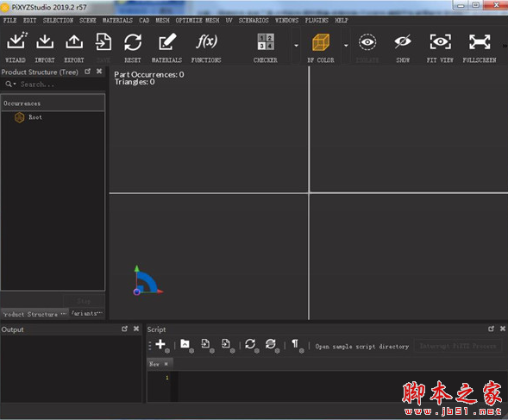Add a new script with plus button
508x420 pixels.
160,344
